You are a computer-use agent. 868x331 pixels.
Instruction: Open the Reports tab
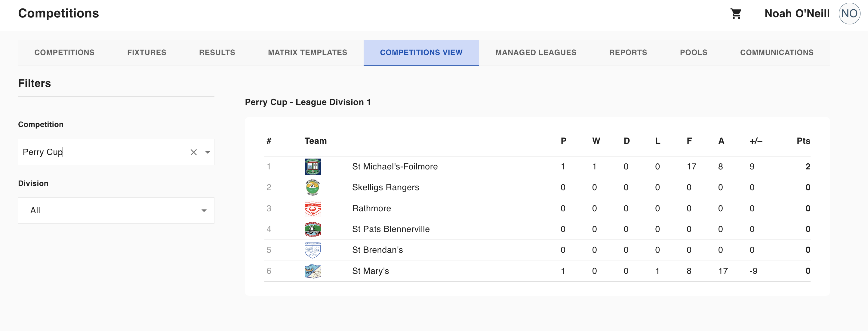pos(628,53)
